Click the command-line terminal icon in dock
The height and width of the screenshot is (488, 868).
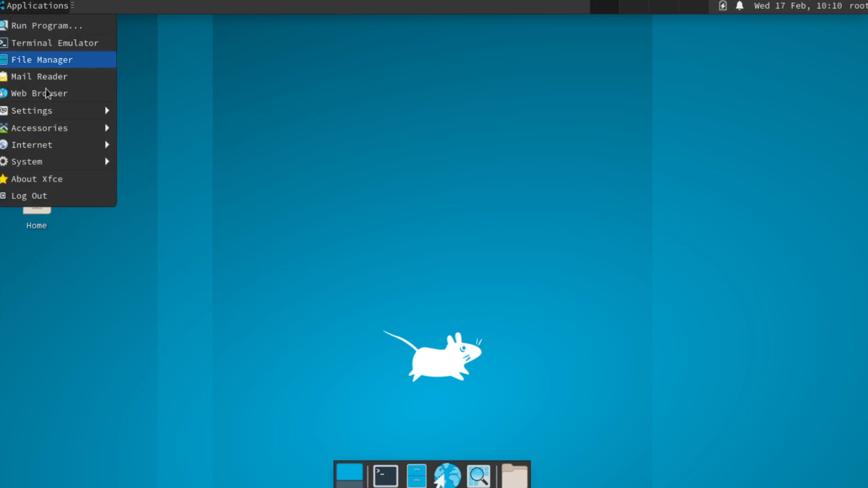click(x=385, y=474)
